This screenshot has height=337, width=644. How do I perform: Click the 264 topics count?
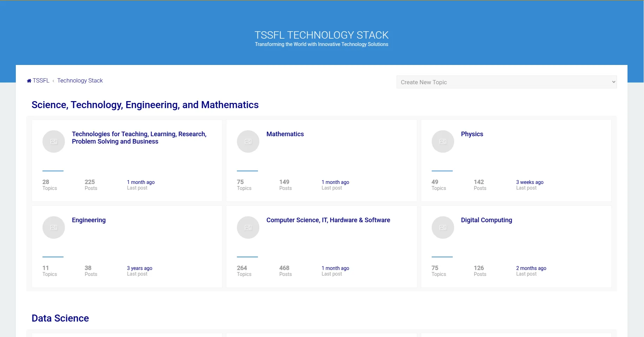click(x=242, y=268)
